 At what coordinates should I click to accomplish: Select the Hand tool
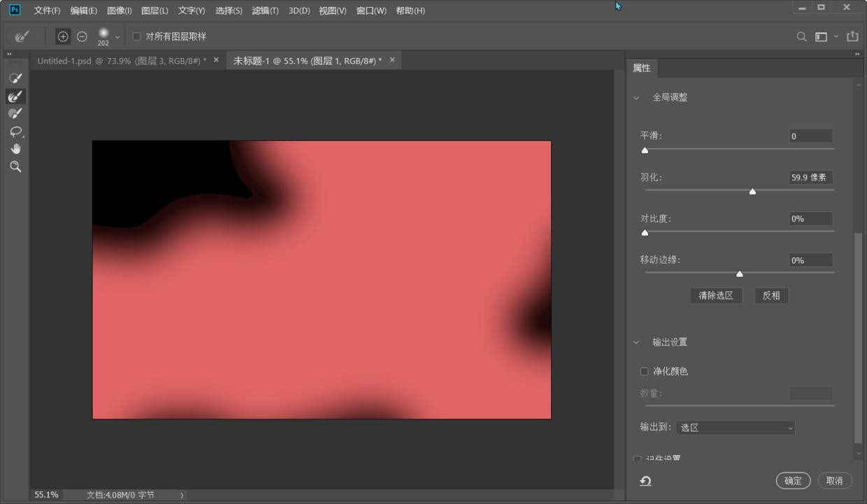[x=15, y=149]
